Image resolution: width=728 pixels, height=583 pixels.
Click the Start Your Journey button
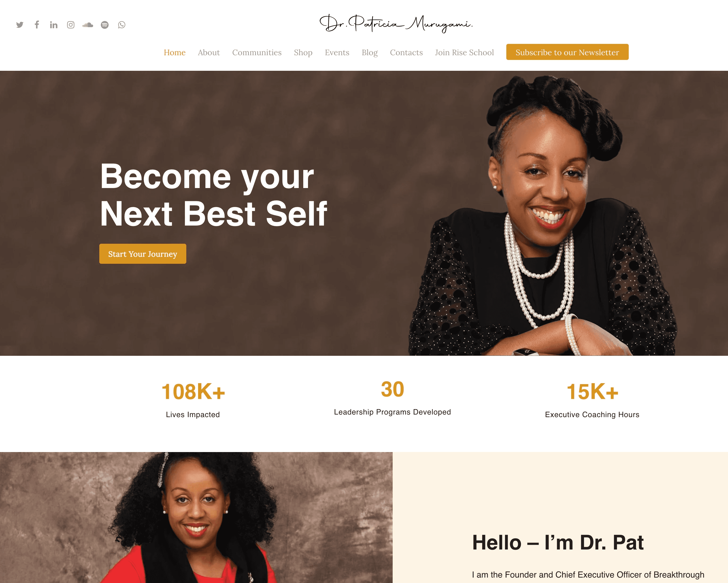point(142,254)
